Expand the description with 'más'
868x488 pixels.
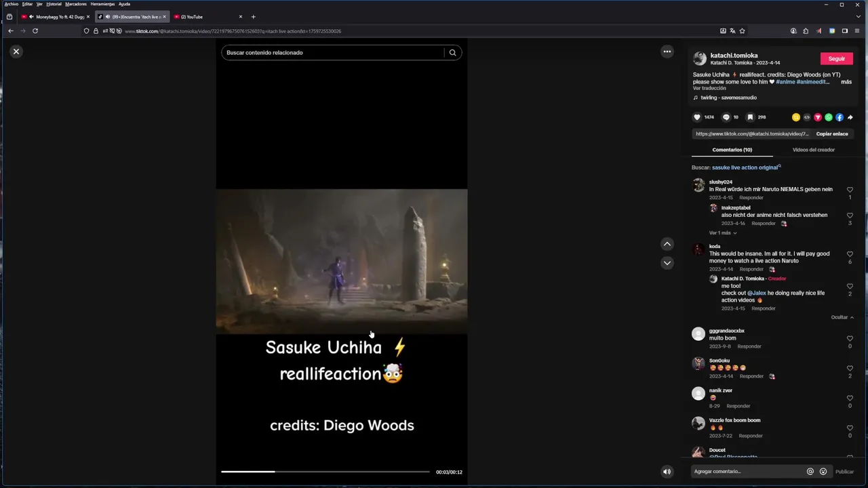846,82
